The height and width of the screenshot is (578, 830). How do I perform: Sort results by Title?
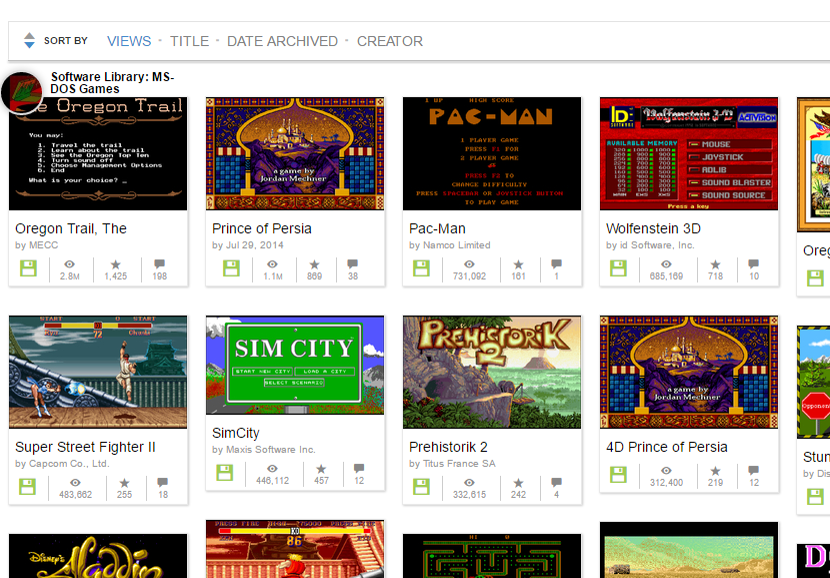[189, 41]
